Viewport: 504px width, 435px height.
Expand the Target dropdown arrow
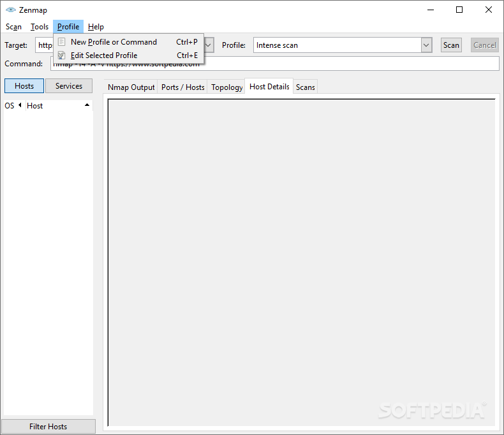(208, 45)
